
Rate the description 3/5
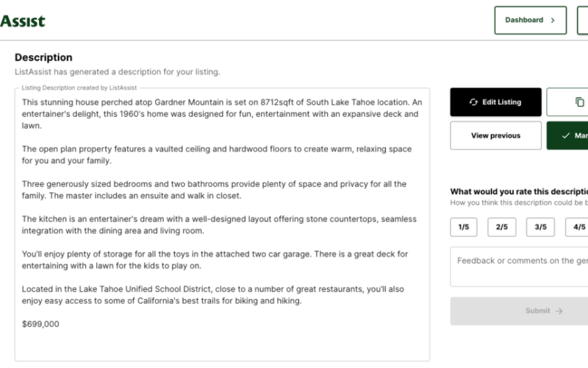click(x=540, y=227)
